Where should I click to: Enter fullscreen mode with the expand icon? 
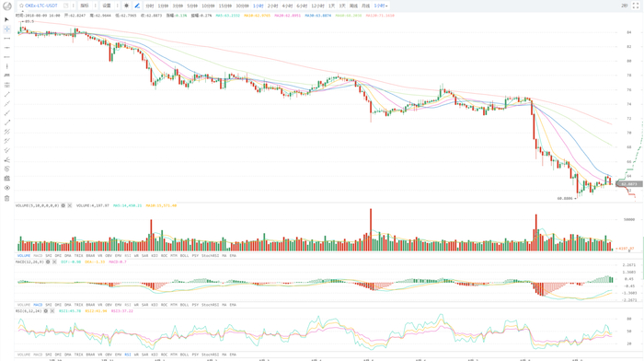point(635,6)
